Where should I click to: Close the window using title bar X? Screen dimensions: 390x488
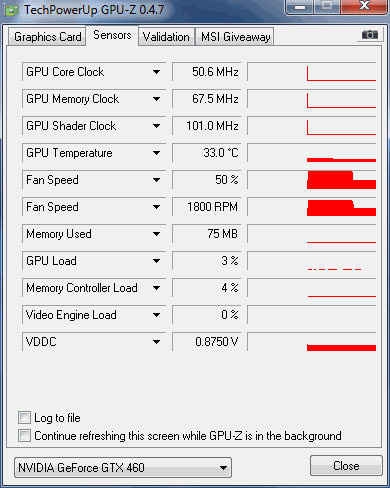click(x=364, y=6)
